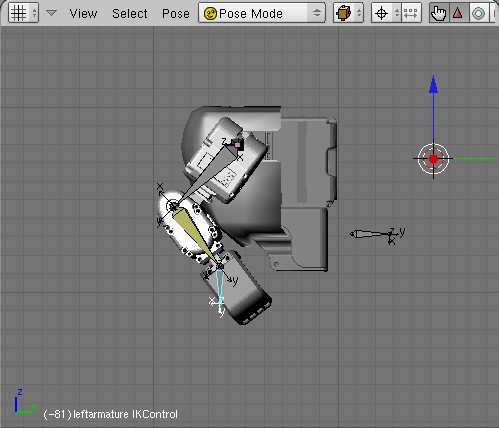The height and width of the screenshot is (428, 499).
Task: Open the Pose Mode dropdown
Action: click(262, 13)
